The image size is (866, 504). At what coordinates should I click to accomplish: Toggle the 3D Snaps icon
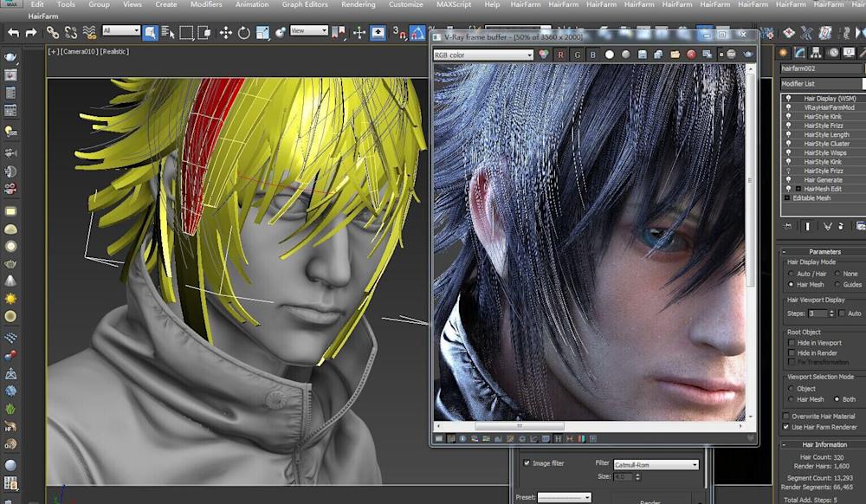click(x=398, y=33)
